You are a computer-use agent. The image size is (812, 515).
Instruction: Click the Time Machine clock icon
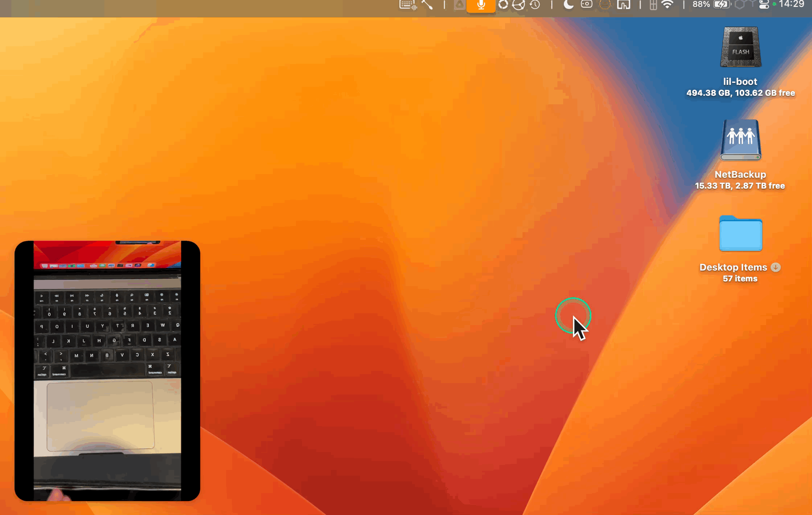535,5
